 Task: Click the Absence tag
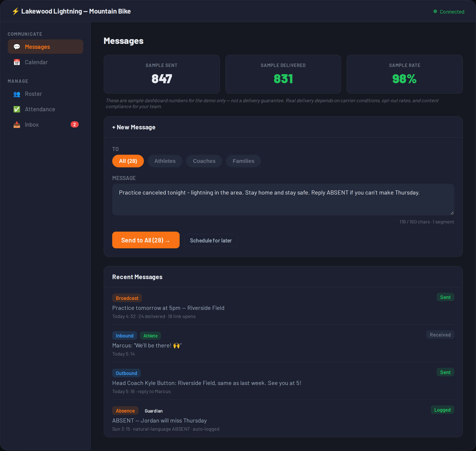pos(125,411)
